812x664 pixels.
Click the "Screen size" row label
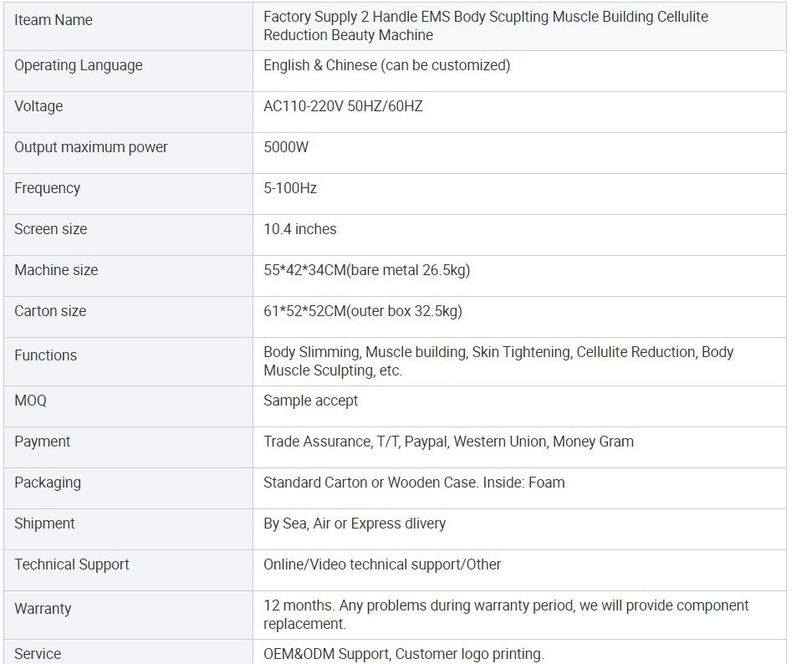pos(51,229)
